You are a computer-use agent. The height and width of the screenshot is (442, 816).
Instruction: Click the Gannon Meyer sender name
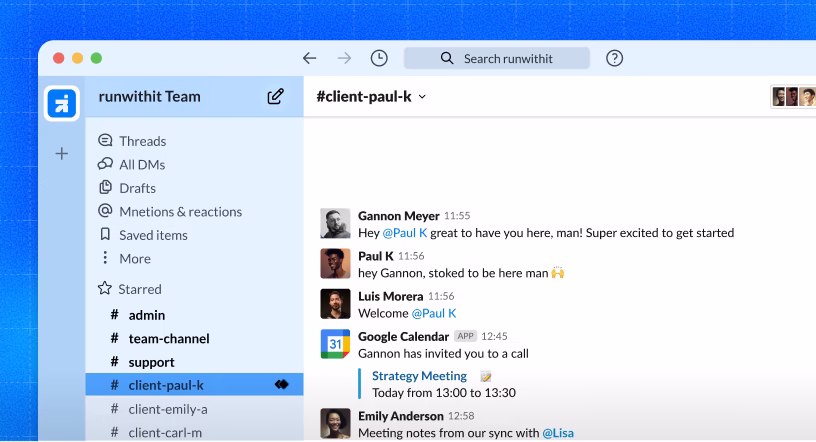(x=399, y=216)
